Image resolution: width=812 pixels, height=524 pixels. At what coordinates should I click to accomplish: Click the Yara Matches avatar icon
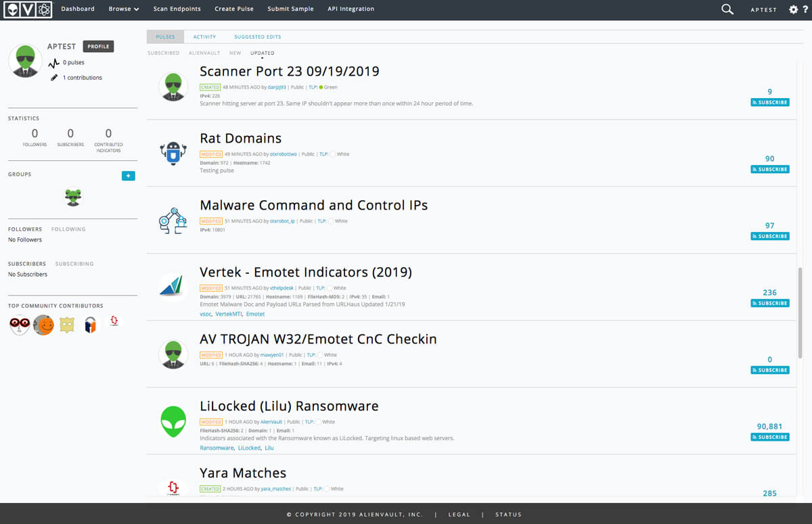coord(173,487)
